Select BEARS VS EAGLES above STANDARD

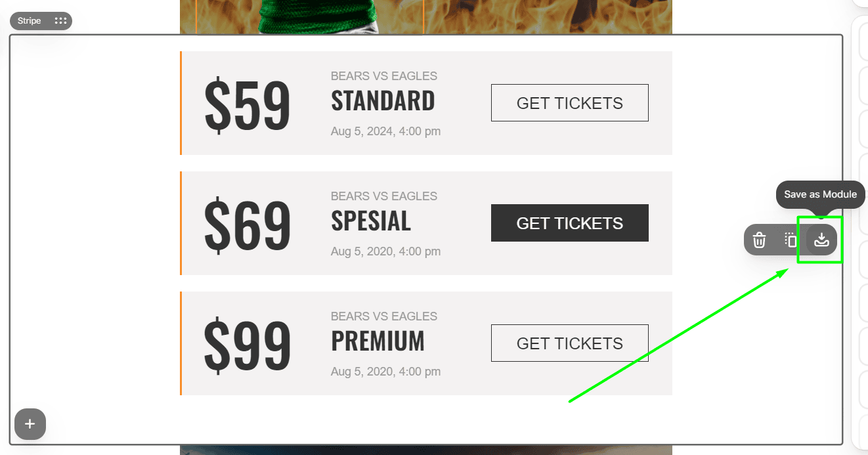tap(384, 76)
